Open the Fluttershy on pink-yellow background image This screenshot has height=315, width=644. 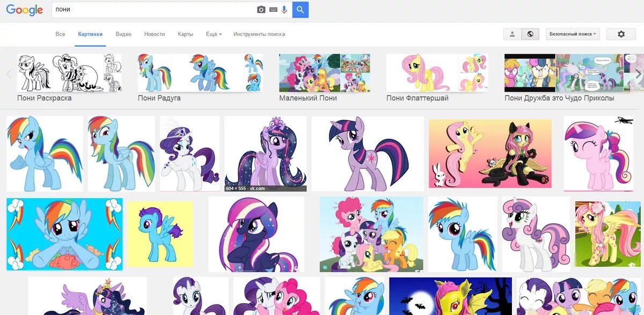pos(490,153)
